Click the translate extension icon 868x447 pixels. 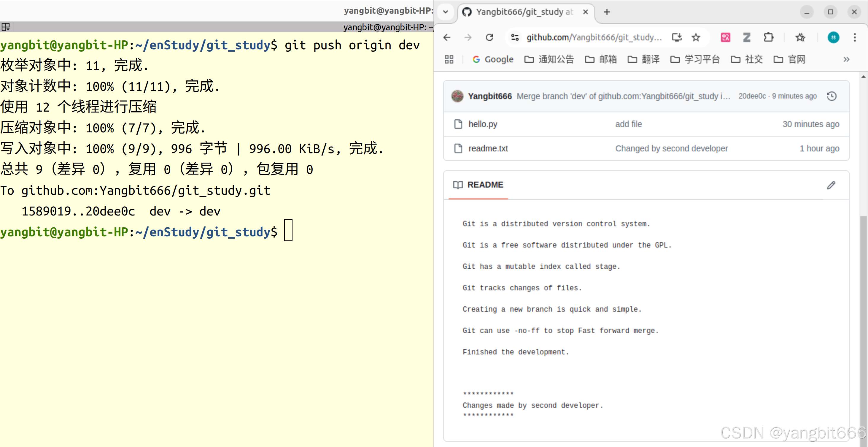[725, 37]
